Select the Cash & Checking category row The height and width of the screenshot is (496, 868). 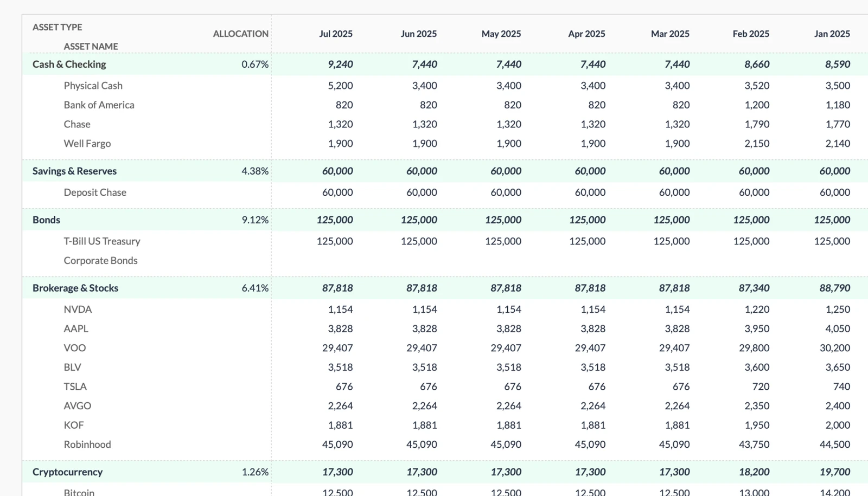click(68, 64)
